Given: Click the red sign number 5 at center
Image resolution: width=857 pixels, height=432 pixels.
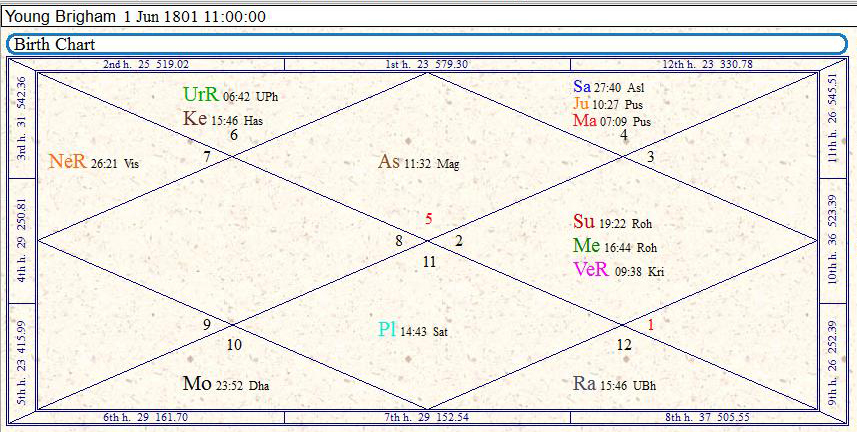Looking at the screenshot, I should pos(428,219).
